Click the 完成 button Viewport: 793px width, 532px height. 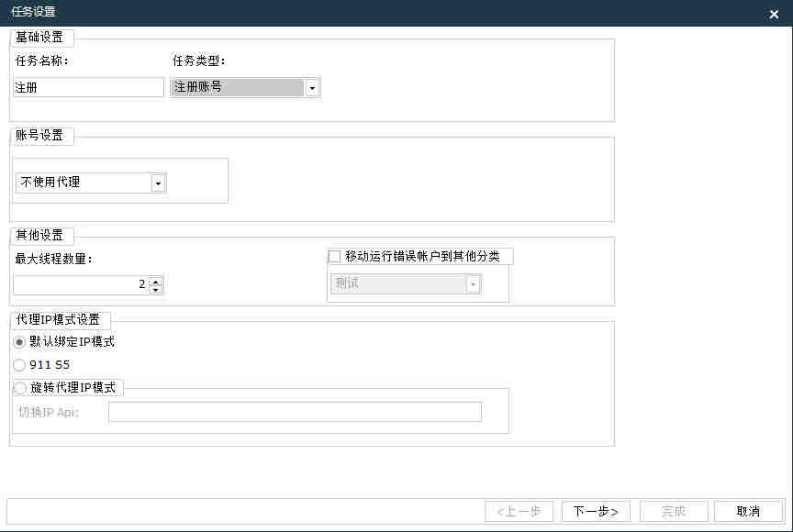point(674,511)
